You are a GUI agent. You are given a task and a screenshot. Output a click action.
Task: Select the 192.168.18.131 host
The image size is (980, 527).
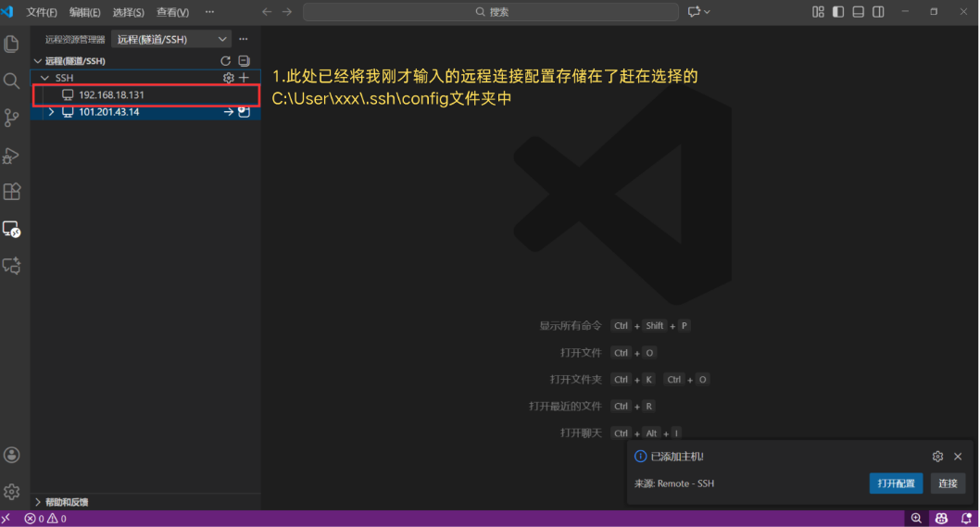click(x=146, y=95)
